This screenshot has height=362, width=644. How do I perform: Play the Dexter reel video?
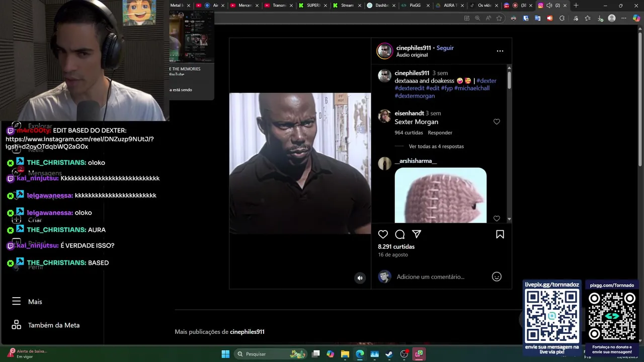pos(300,163)
